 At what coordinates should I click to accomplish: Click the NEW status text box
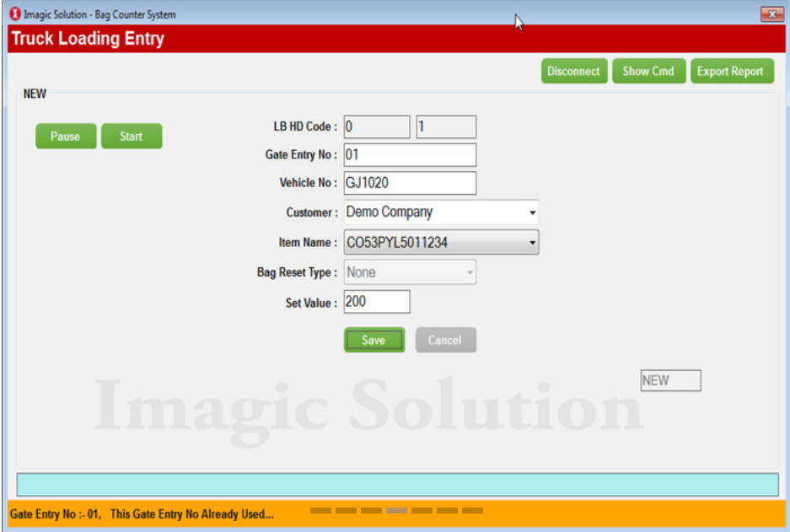(670, 381)
